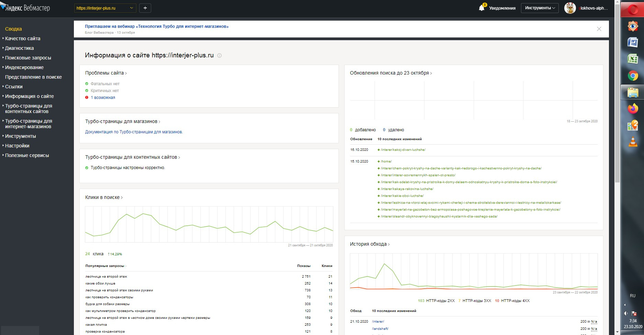The width and height of the screenshot is (644, 335).
Task: Open the user avatar profile
Action: 570,8
